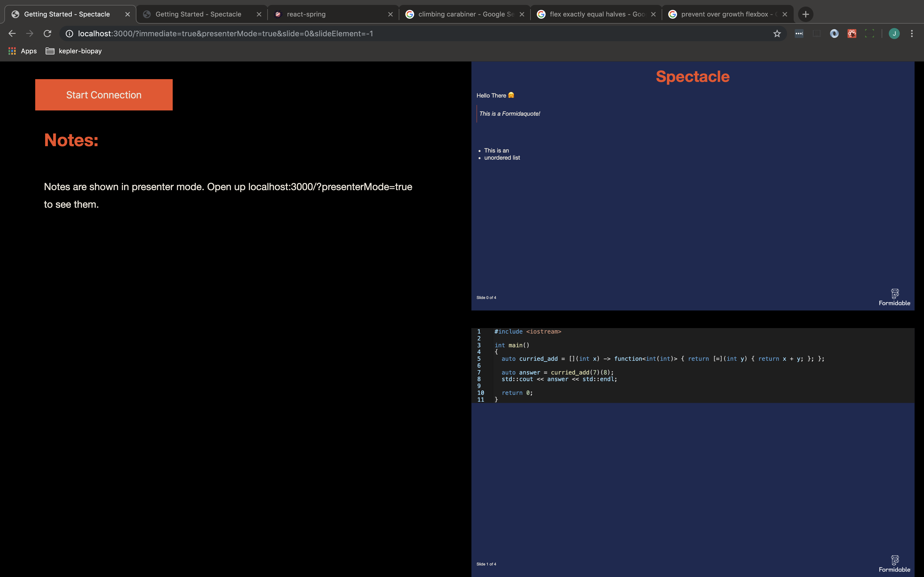Open the Apps grid shortcut
924x577 pixels.
tap(22, 51)
